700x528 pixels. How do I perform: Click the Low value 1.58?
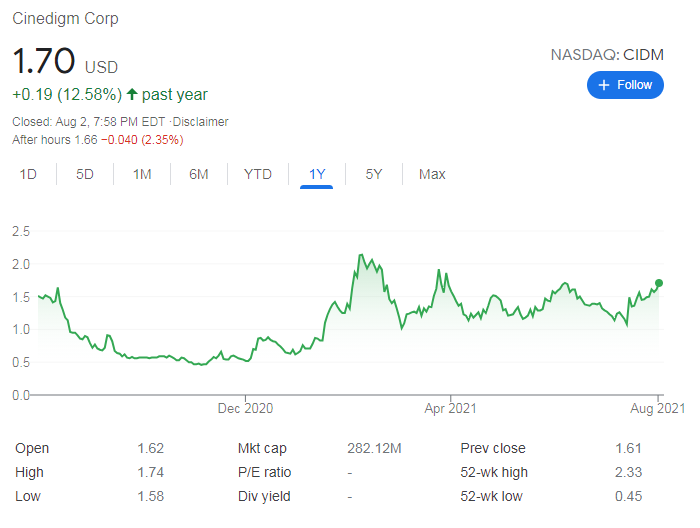point(150,496)
